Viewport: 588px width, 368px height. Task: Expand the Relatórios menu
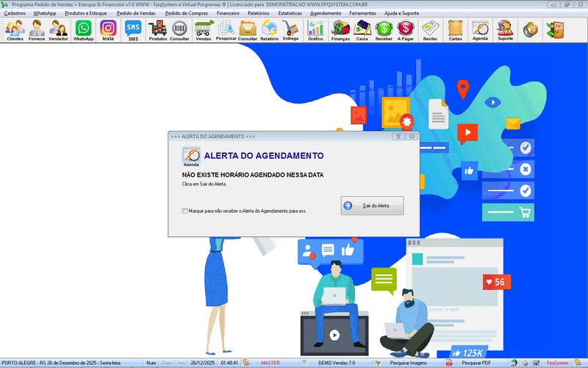tap(258, 13)
